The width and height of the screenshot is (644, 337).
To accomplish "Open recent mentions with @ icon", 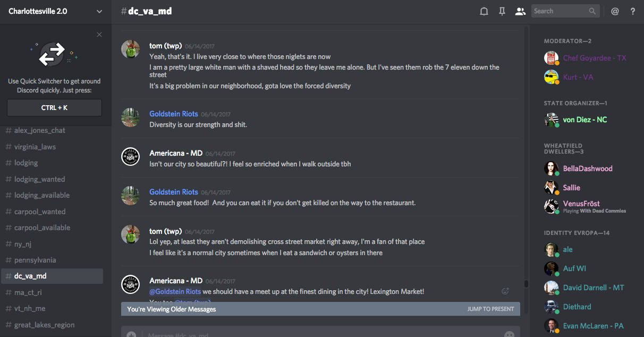I will [615, 11].
